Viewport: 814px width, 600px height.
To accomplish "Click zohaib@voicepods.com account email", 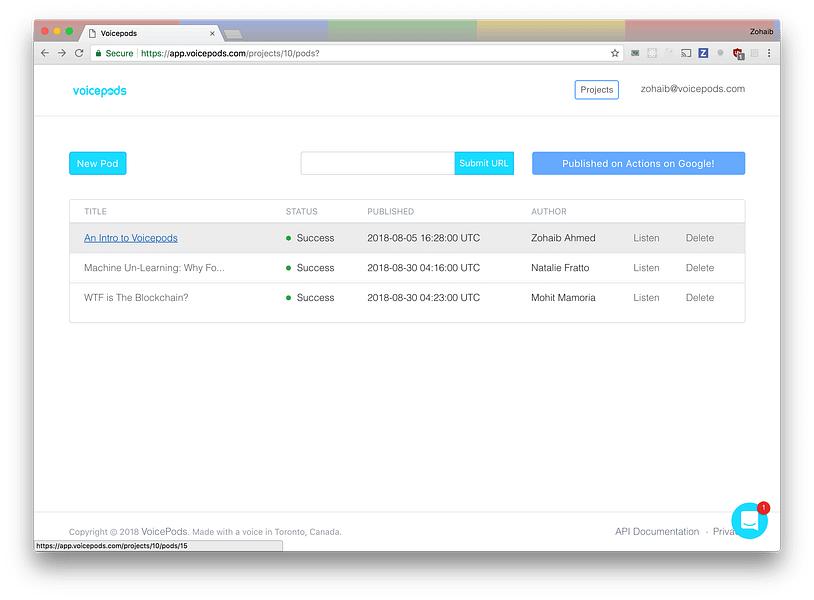I will coord(693,89).
